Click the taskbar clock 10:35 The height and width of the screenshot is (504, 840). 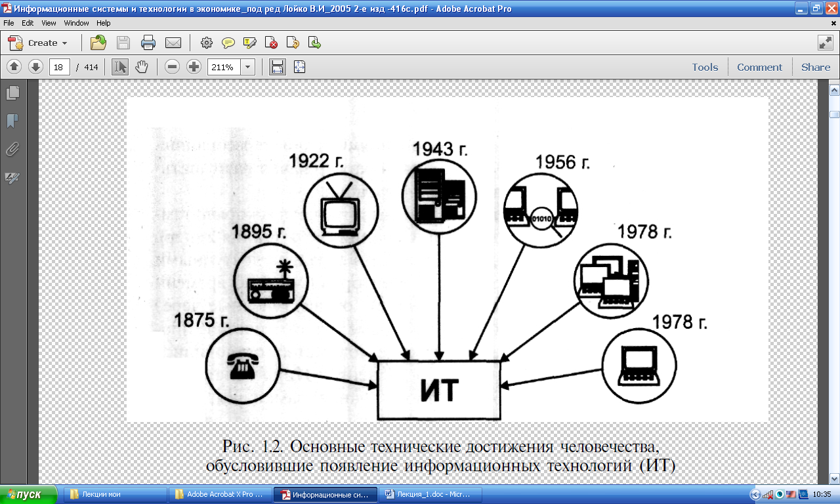coord(822,494)
